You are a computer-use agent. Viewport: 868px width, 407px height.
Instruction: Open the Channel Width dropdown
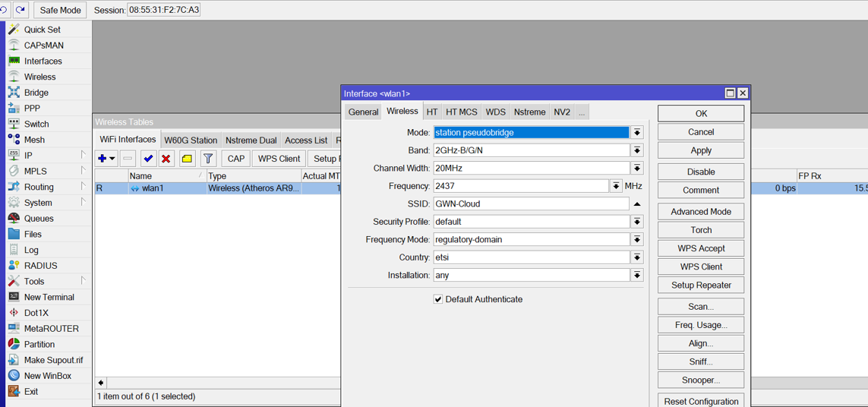click(x=637, y=168)
